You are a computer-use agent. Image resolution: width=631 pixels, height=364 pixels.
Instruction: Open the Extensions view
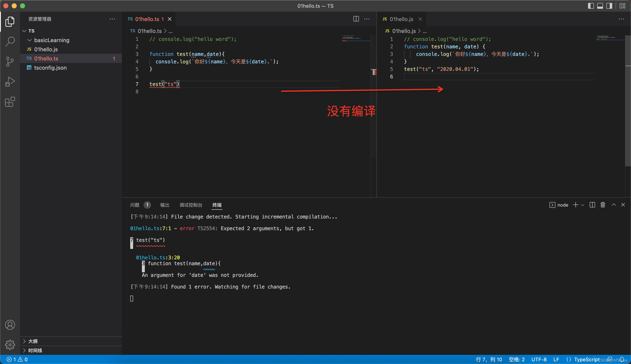(x=10, y=102)
